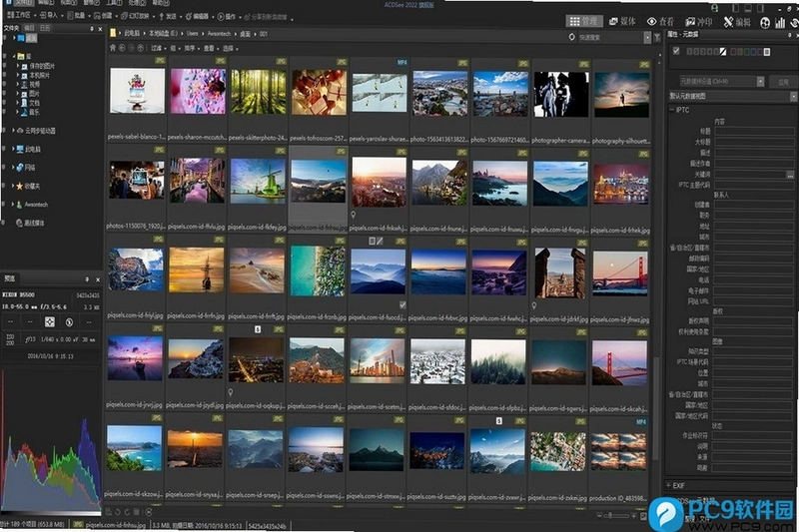The height and width of the screenshot is (532, 799).
Task: Switch to 编辑 (Edit) mode
Action: (737, 22)
